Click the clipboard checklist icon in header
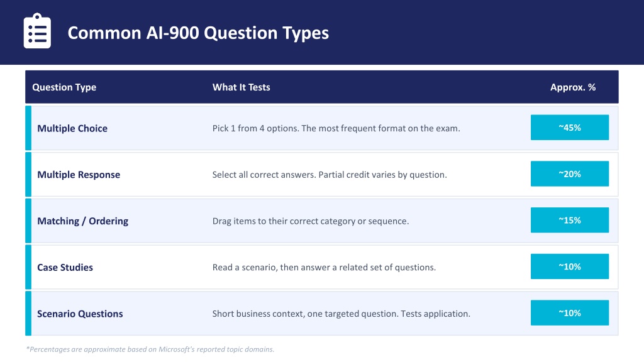This screenshot has height=362, width=644. point(37,31)
